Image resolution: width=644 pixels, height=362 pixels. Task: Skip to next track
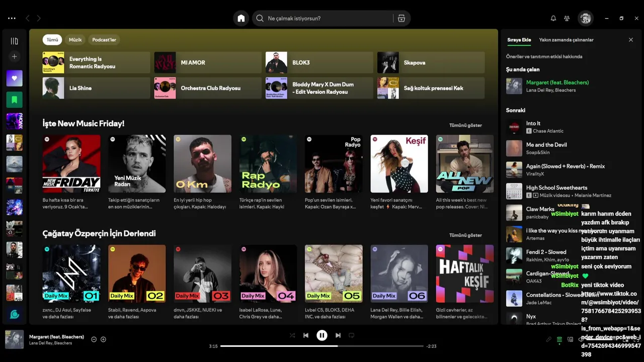338,335
